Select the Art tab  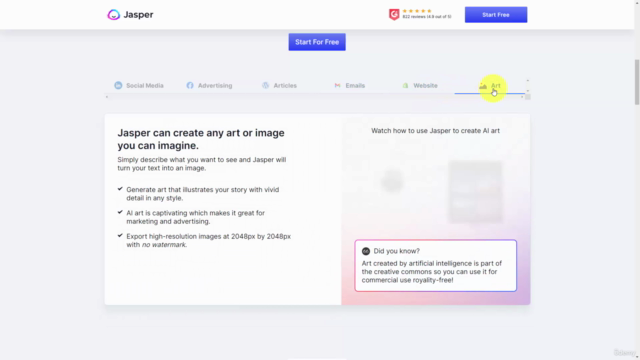[x=490, y=86]
